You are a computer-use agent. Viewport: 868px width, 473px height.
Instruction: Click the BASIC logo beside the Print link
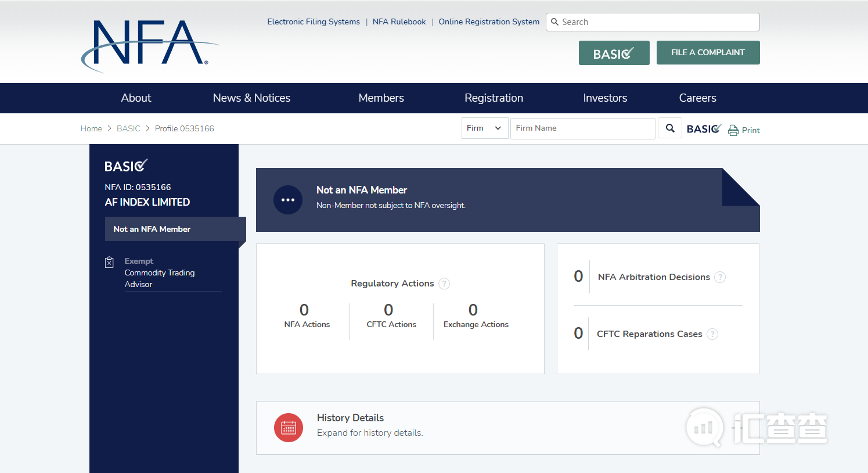click(x=704, y=128)
